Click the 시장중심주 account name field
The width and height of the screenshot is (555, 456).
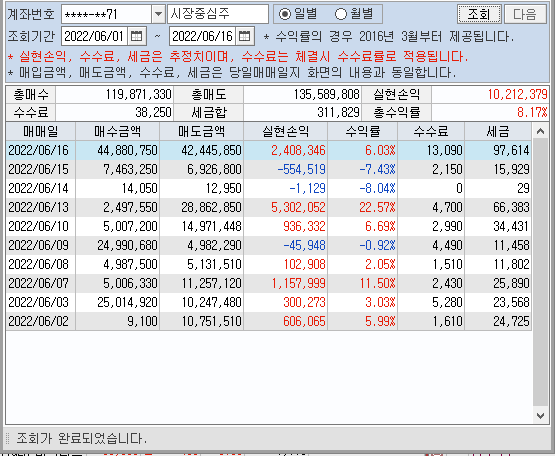tap(218, 14)
